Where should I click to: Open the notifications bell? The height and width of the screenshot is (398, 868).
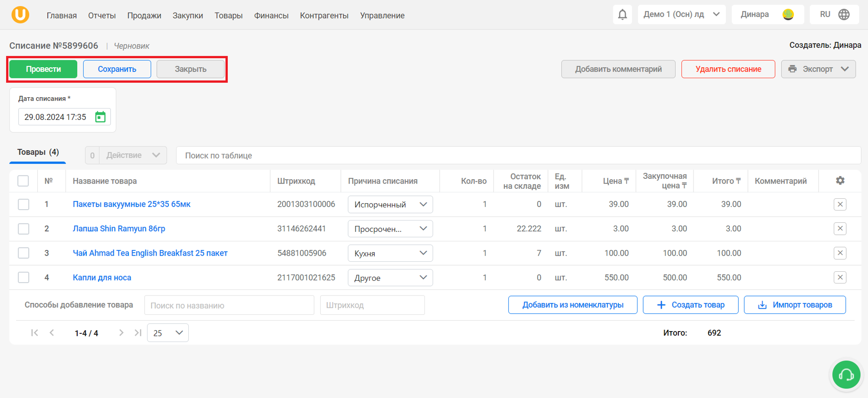tap(622, 14)
